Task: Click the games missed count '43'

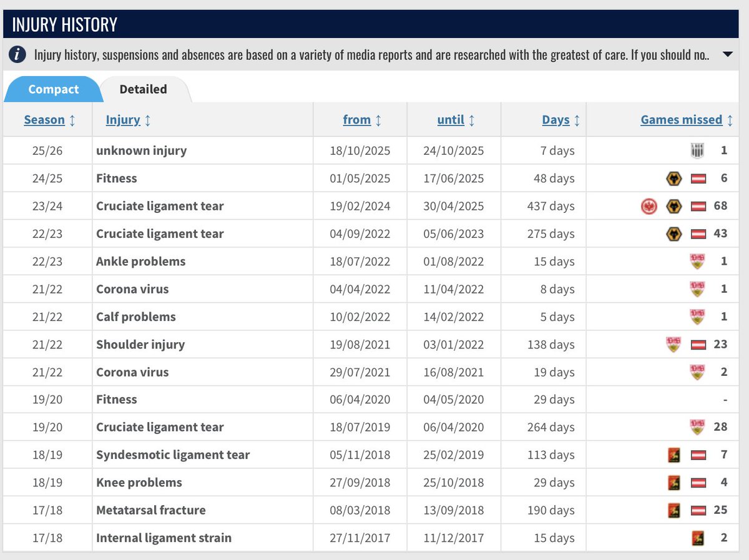Action: pos(720,233)
